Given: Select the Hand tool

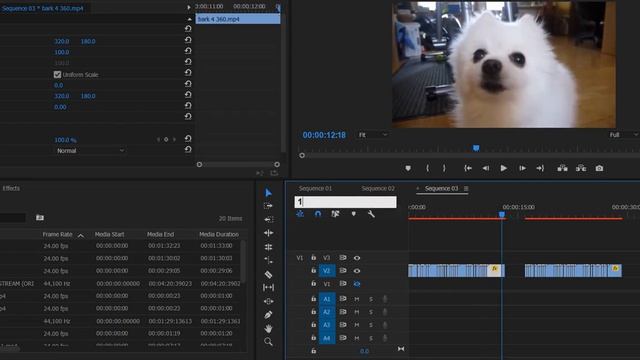Looking at the screenshot, I should (268, 328).
